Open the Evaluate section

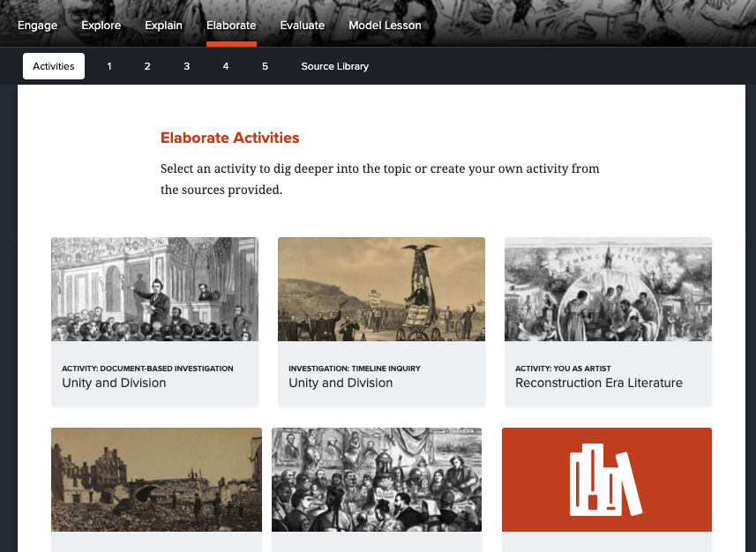click(x=303, y=26)
